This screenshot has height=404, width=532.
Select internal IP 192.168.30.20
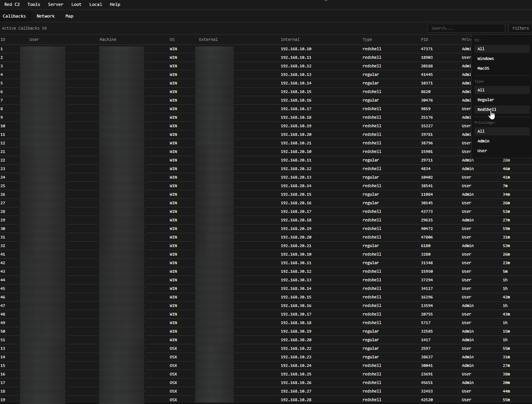coord(296,340)
